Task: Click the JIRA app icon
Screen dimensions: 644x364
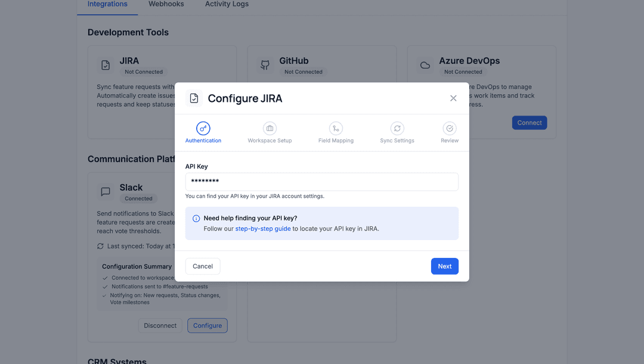Action: (x=106, y=64)
